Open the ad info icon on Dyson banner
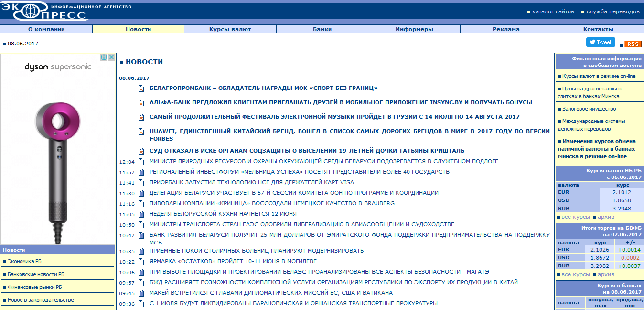The width and height of the screenshot is (644, 310). coord(104,57)
